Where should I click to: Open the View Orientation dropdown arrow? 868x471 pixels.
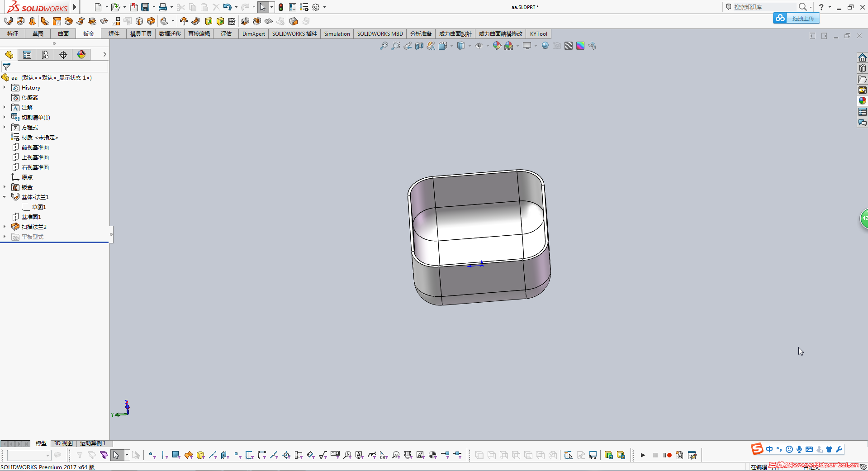[451, 46]
